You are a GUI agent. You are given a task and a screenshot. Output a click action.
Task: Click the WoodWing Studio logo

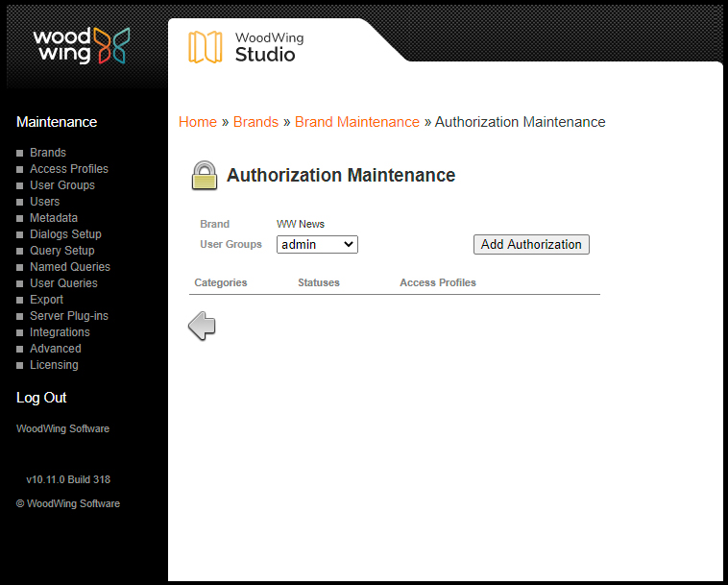(x=246, y=47)
